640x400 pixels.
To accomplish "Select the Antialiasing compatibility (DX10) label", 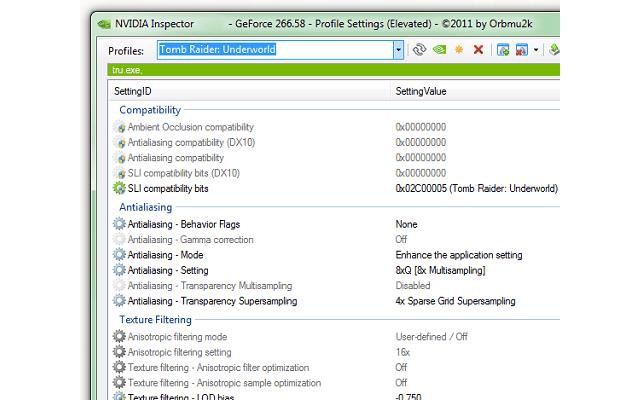I will click(x=191, y=142).
